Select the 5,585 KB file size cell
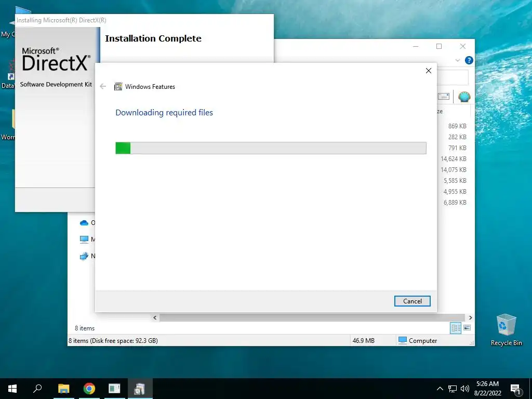 [455, 181]
